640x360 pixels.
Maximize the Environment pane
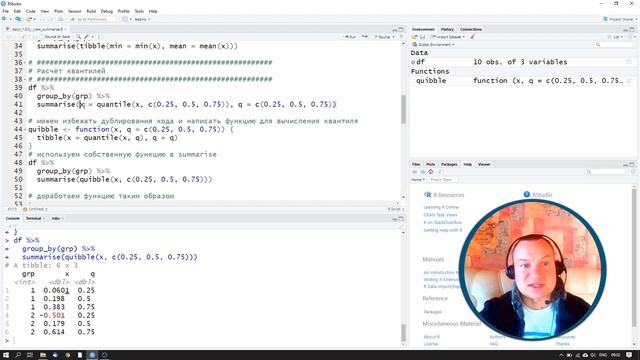(632, 29)
